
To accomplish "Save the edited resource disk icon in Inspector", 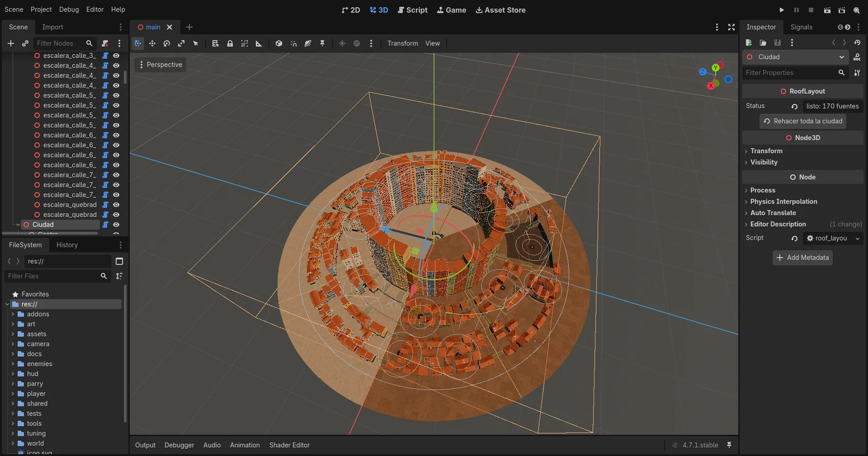I will click(778, 42).
